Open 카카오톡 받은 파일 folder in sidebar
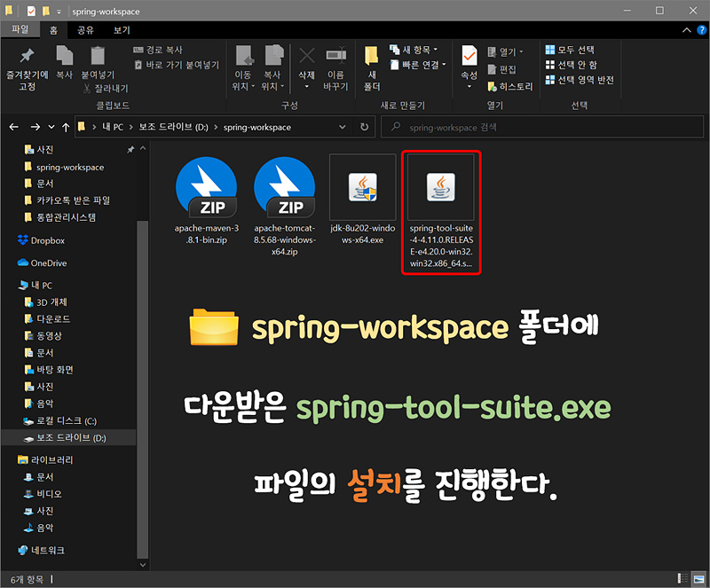 click(68, 200)
